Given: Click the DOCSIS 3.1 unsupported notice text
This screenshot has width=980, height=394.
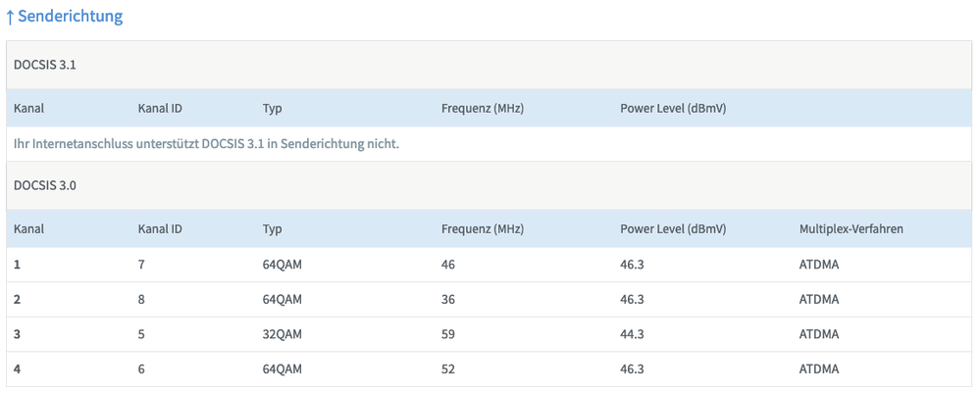Looking at the screenshot, I should coord(206,144).
